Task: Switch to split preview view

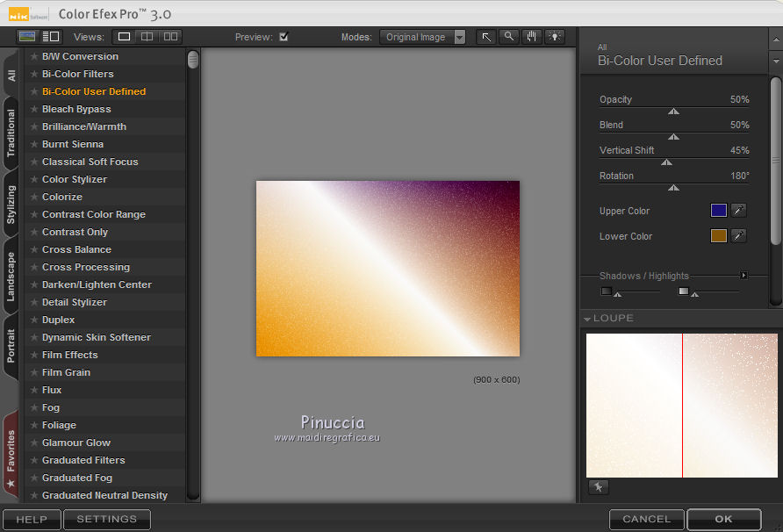Action: (147, 37)
